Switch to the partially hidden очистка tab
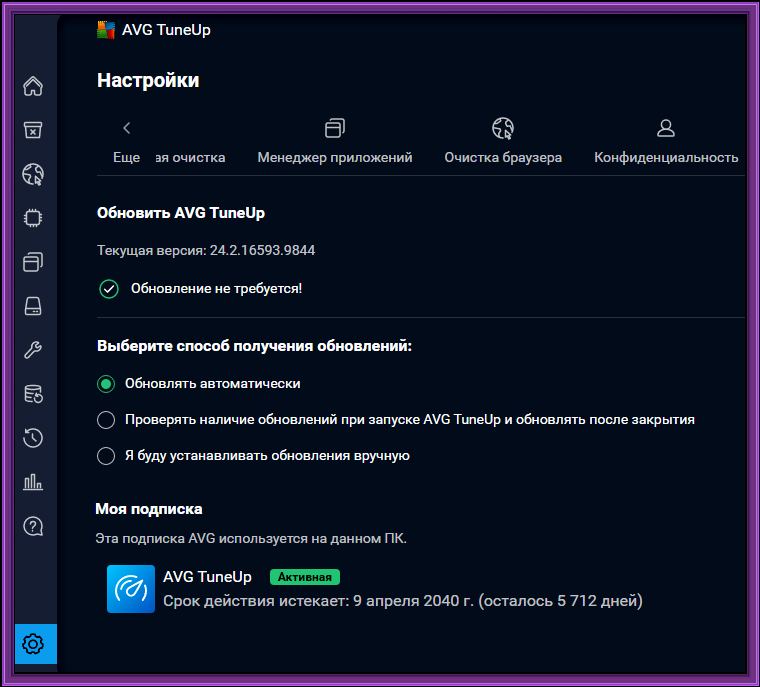Image resolution: width=760 pixels, height=687 pixels. point(190,158)
